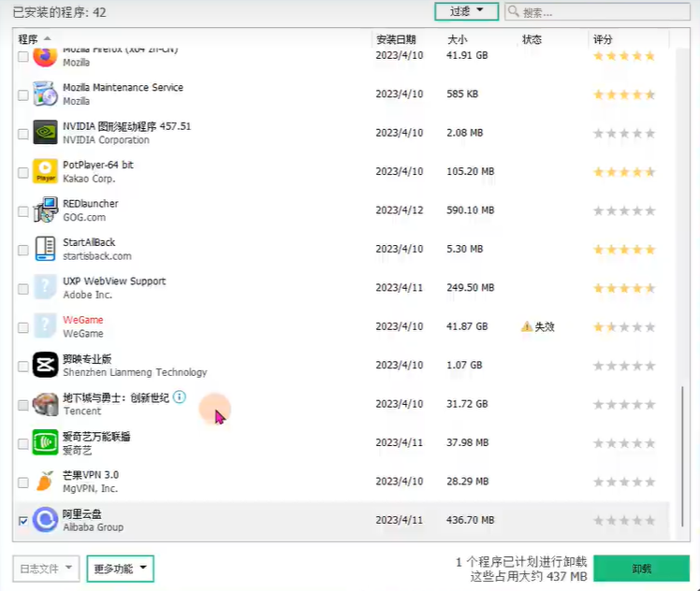Check the 爱奇艺万能联播 checkbox
Viewport: 700px width, 591px height.
(x=22, y=444)
